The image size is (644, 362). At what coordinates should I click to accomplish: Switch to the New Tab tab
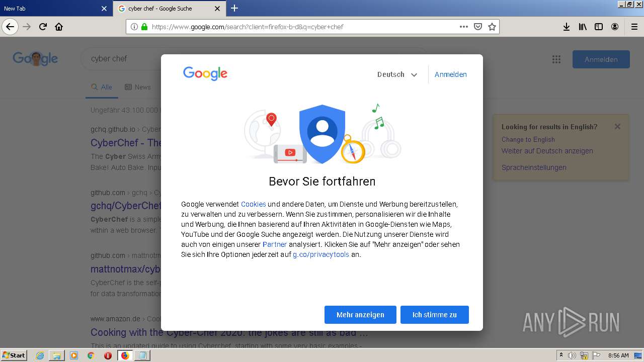coord(55,9)
